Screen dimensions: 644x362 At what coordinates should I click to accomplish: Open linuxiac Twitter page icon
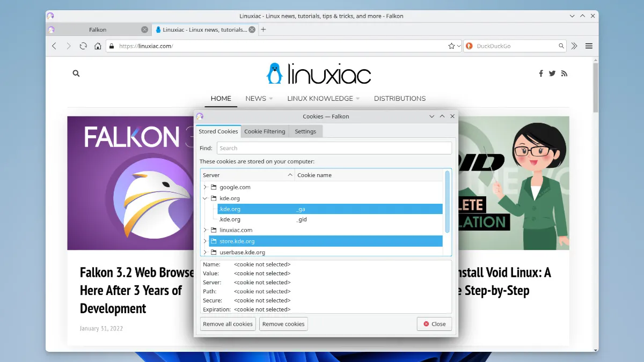(552, 73)
